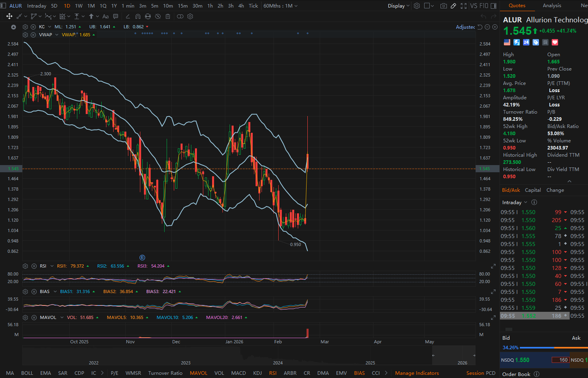Take a chart screenshot with camera icon
588x378 pixels.
443,6
